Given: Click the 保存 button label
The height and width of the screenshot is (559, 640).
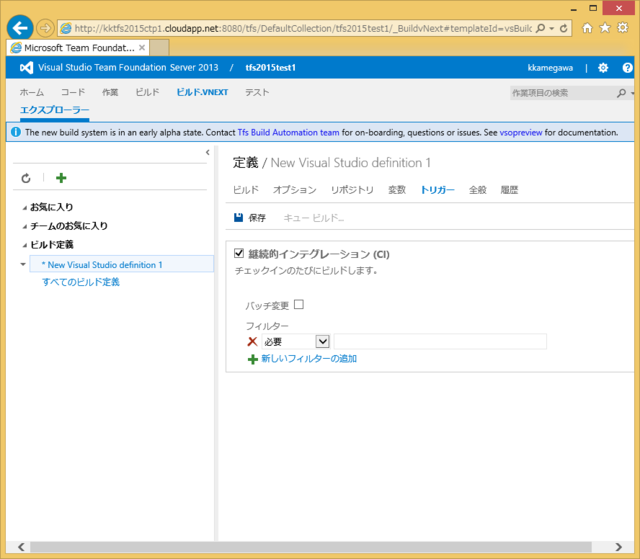Looking at the screenshot, I should click(x=257, y=218).
